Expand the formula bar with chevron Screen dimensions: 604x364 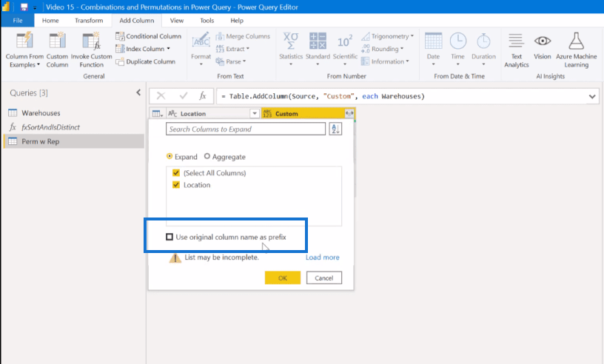(592, 96)
